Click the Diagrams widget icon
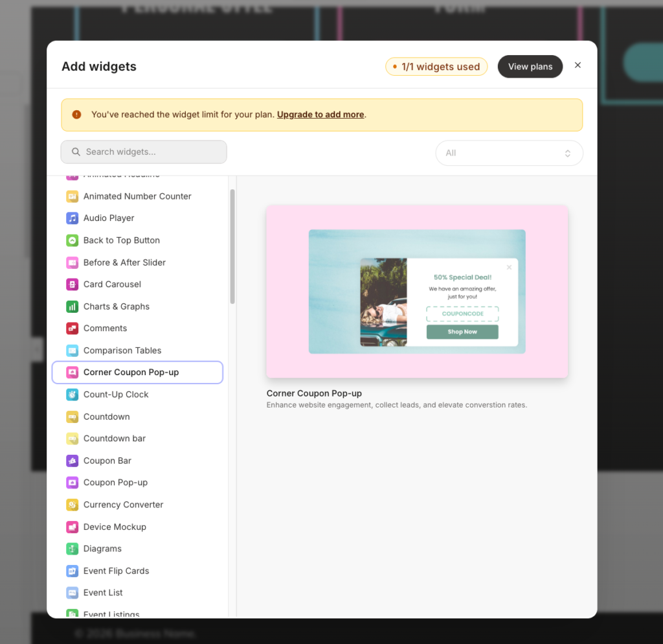663x644 pixels. (x=72, y=548)
